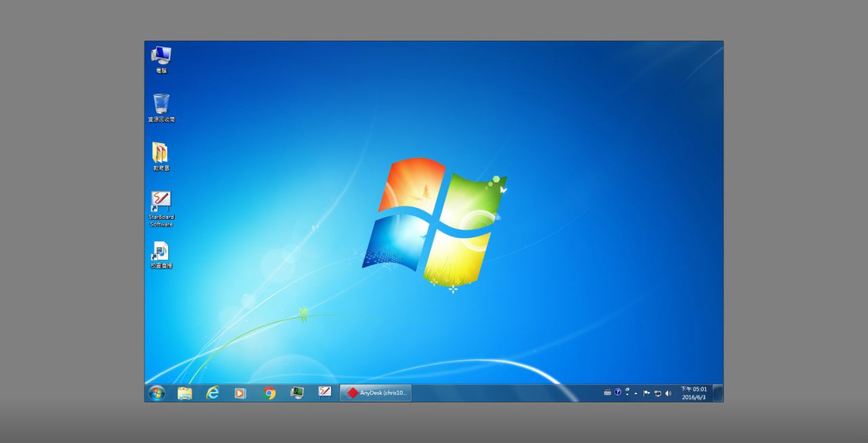Click the StarBoard Software label text

[x=161, y=221]
